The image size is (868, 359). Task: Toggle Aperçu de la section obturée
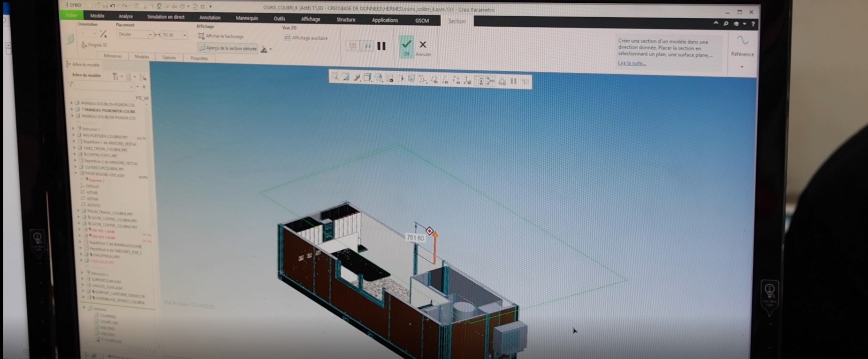tap(228, 48)
